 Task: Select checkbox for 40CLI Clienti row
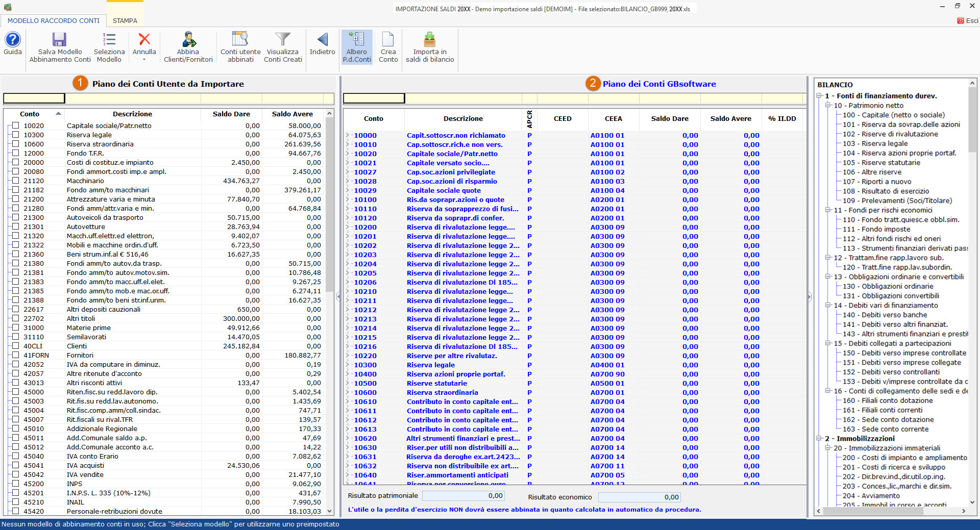click(15, 346)
